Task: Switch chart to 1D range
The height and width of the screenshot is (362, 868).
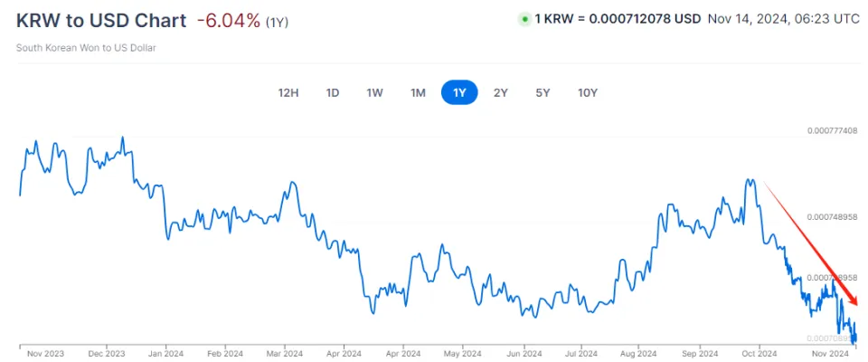Action: [333, 92]
